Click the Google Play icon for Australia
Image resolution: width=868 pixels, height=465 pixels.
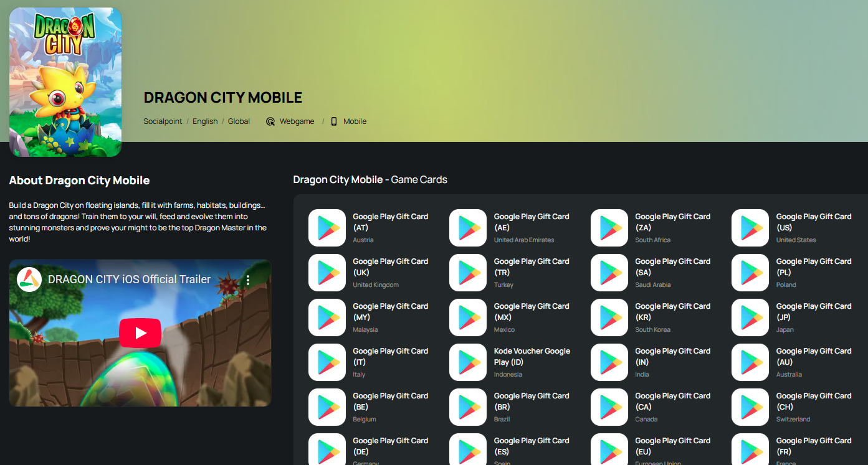point(750,362)
